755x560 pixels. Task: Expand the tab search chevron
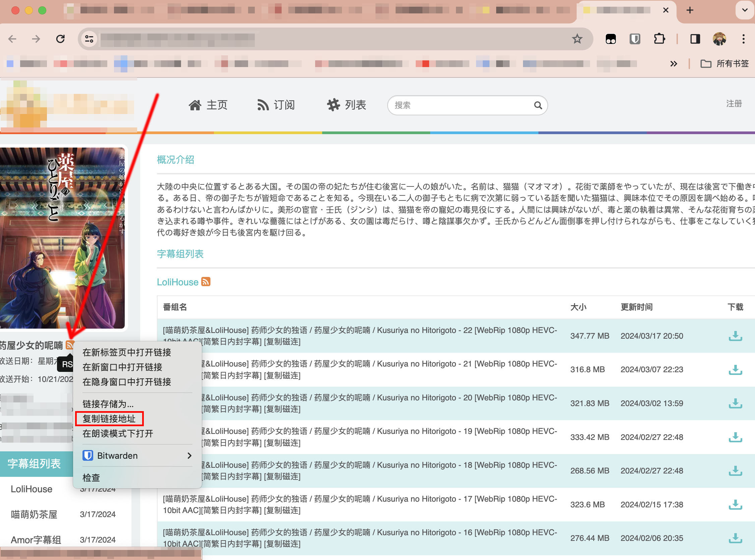pos(745,10)
